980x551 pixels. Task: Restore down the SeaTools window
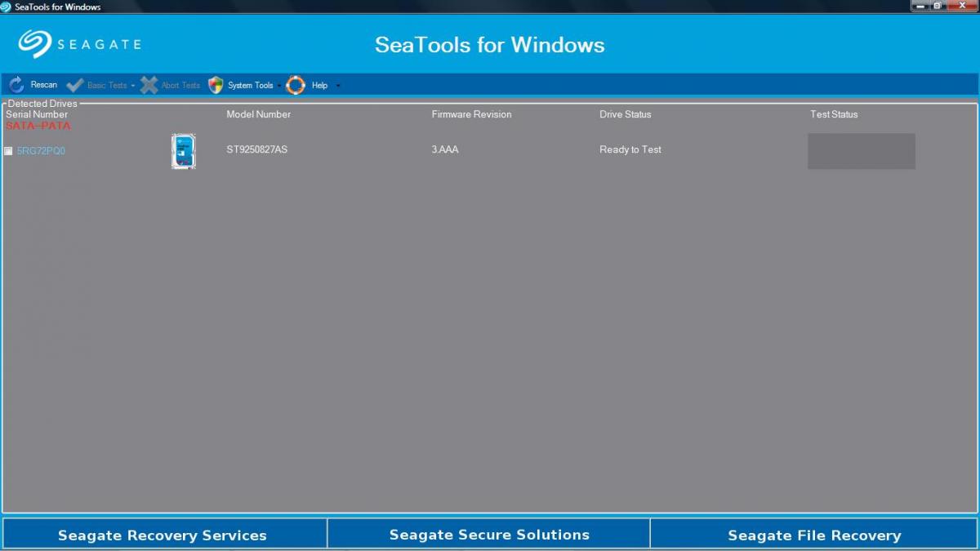click(x=938, y=6)
